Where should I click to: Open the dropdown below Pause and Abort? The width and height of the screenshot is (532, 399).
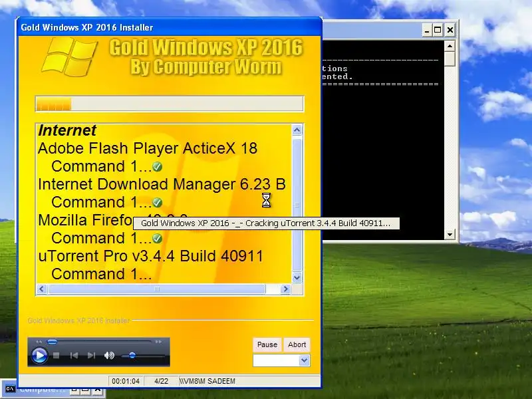tap(305, 360)
